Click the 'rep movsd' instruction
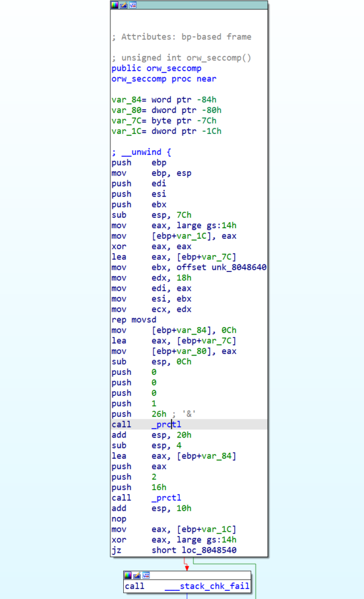Viewport: 364px width, 599px height. (x=134, y=320)
